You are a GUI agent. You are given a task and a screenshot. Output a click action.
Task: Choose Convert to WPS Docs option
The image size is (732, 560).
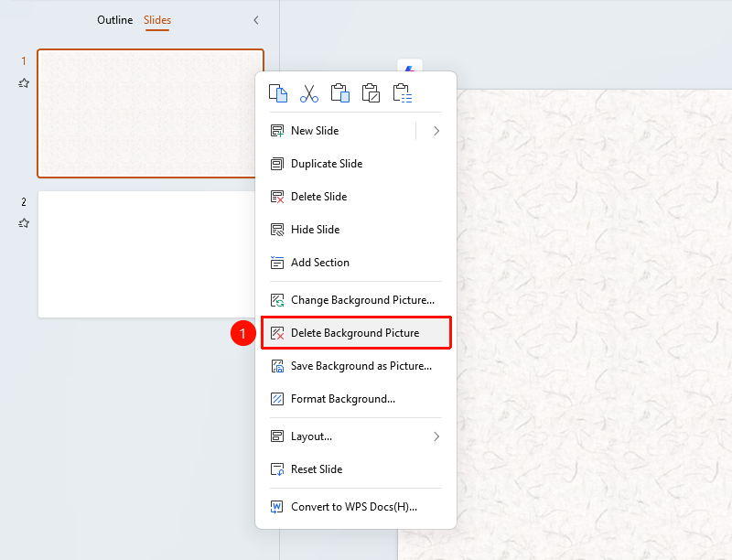[x=356, y=507]
